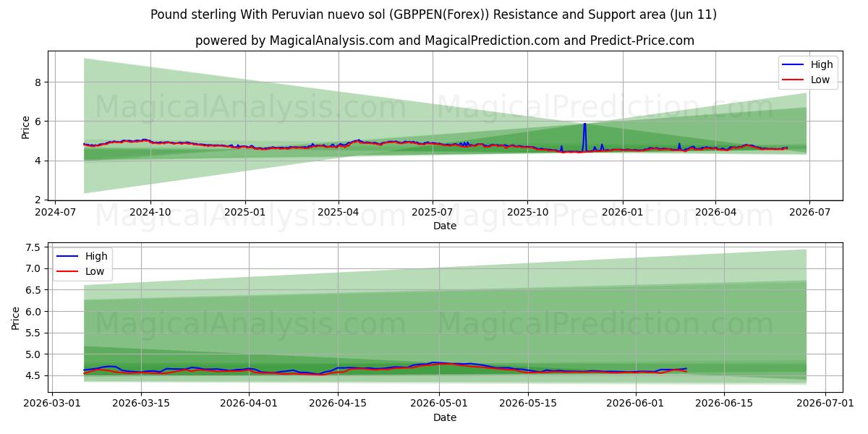Viewport: 868px width, 434px height.
Task: Click the bottom chart 'Price' axis label
Action: coord(16,318)
